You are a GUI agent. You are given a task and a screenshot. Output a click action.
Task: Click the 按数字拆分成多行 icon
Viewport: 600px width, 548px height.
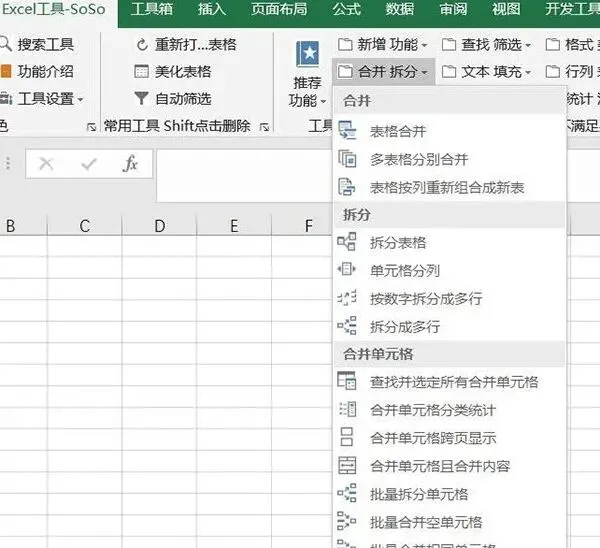tap(347, 298)
